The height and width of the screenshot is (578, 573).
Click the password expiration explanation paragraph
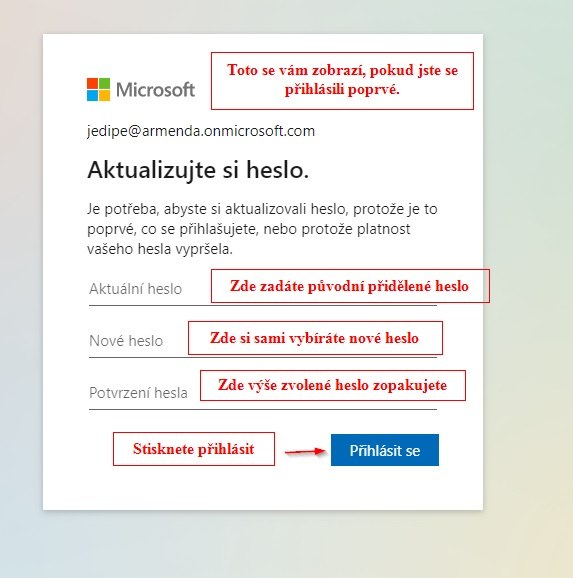(x=262, y=229)
